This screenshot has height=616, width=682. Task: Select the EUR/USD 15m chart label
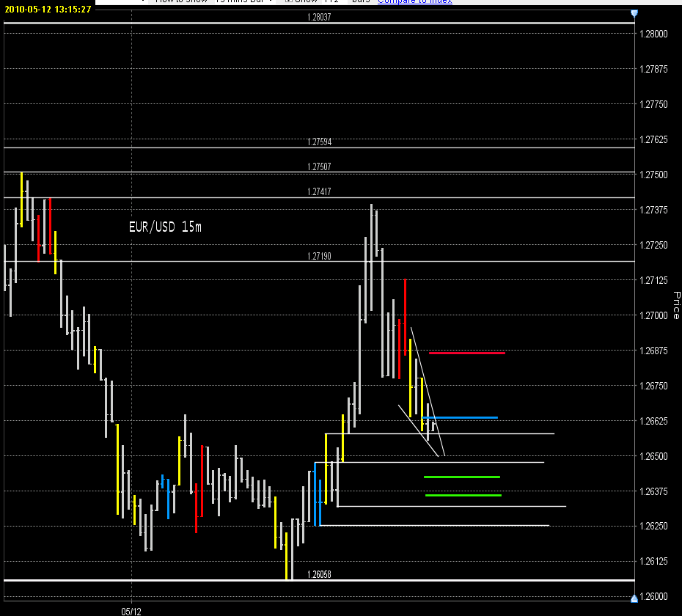pyautogui.click(x=165, y=227)
